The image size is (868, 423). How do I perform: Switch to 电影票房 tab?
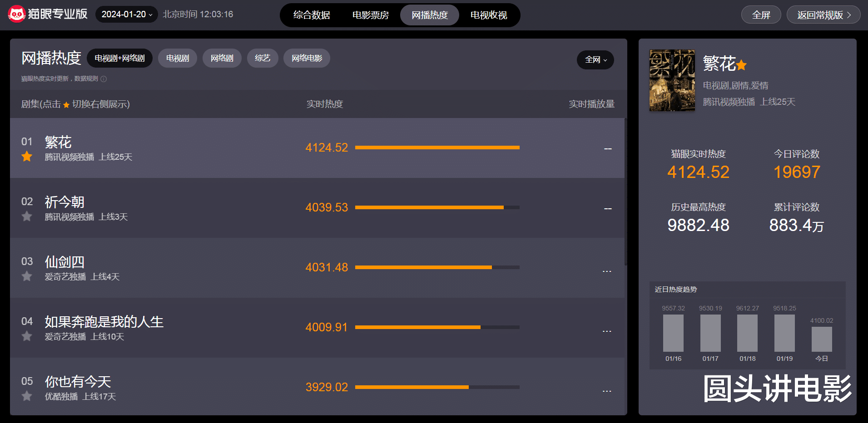(371, 15)
